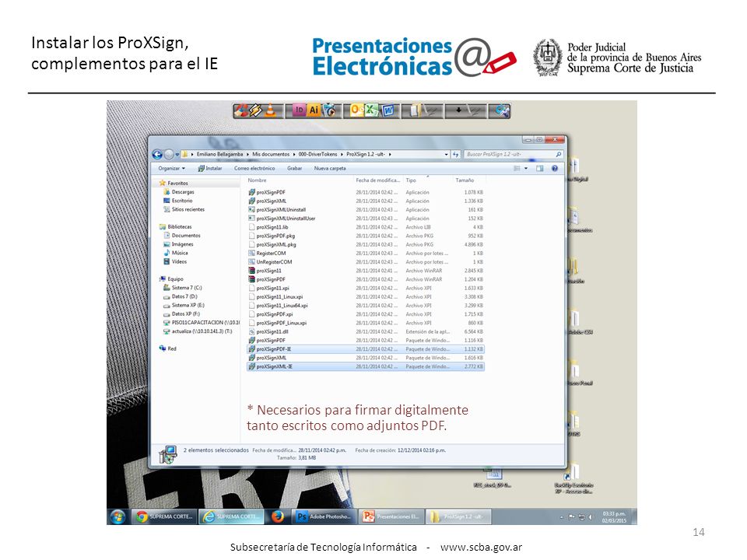Viewport: 747px width, 560px height.
Task: Launch Word icon in top dock
Action: point(388,110)
